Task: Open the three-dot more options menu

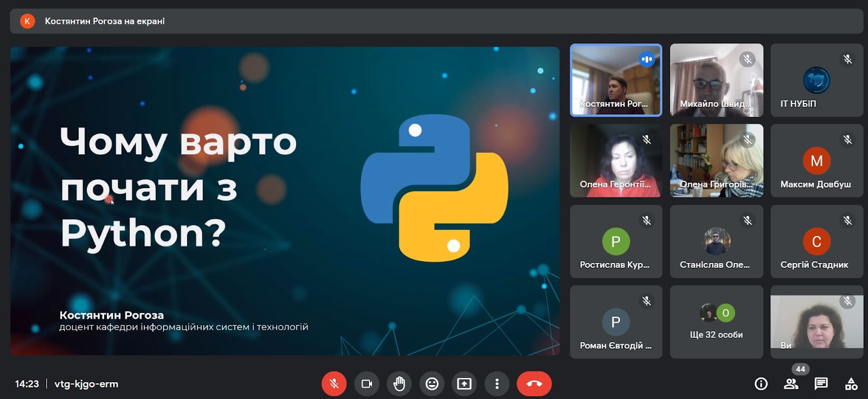Action: point(497,384)
